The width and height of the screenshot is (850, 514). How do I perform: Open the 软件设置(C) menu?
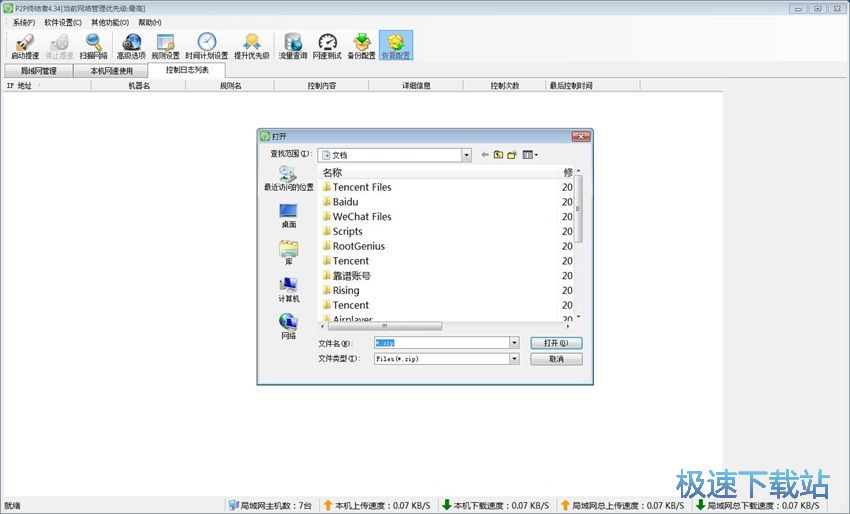tap(63, 23)
